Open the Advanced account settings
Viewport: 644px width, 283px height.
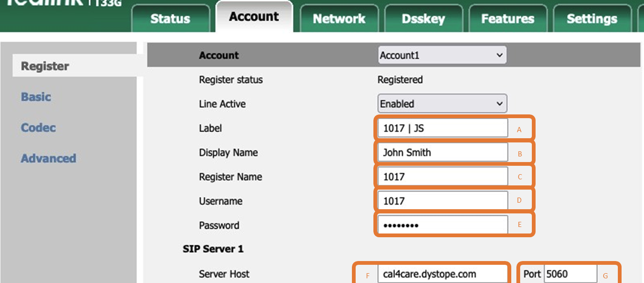pos(48,158)
